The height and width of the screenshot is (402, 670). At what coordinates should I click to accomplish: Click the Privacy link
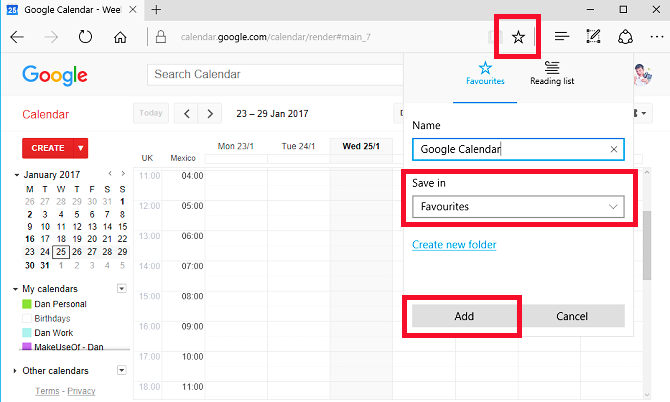[x=81, y=391]
